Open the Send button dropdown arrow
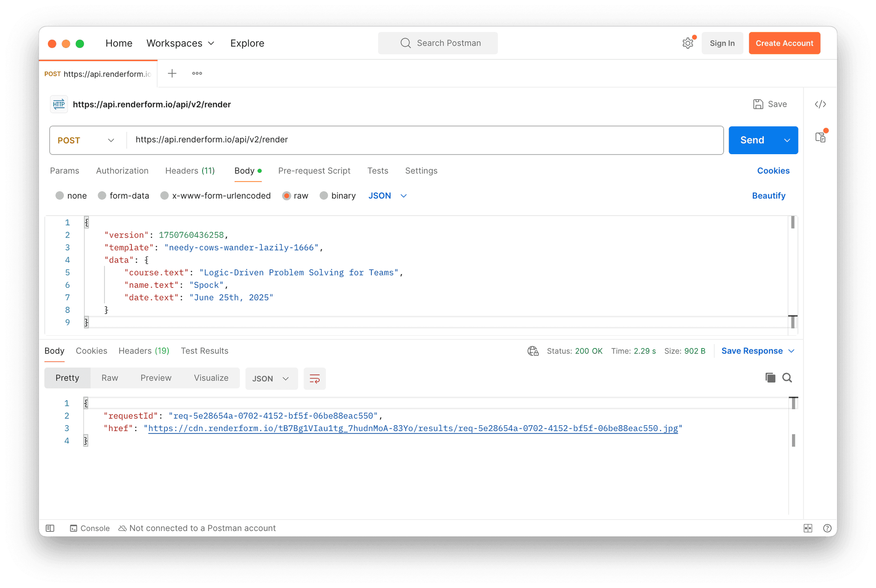 point(787,140)
